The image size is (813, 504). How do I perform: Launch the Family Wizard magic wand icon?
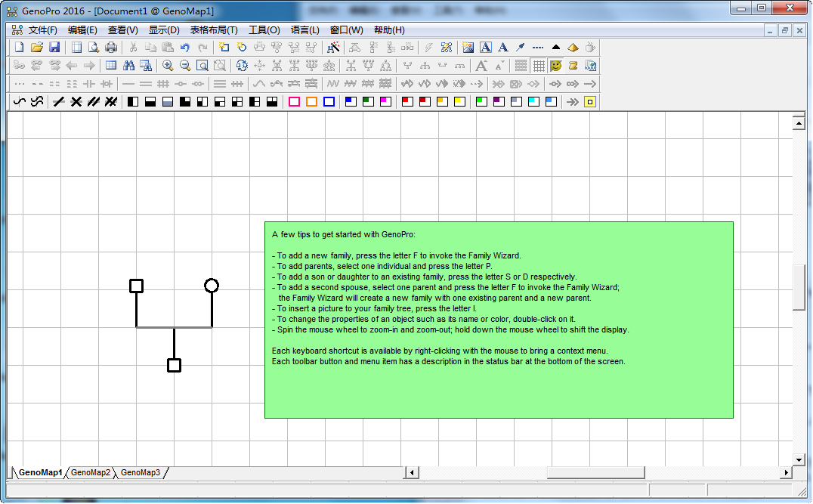(333, 47)
